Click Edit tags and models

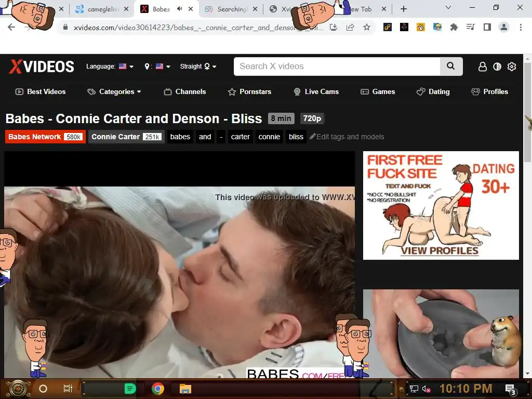pyautogui.click(x=347, y=137)
